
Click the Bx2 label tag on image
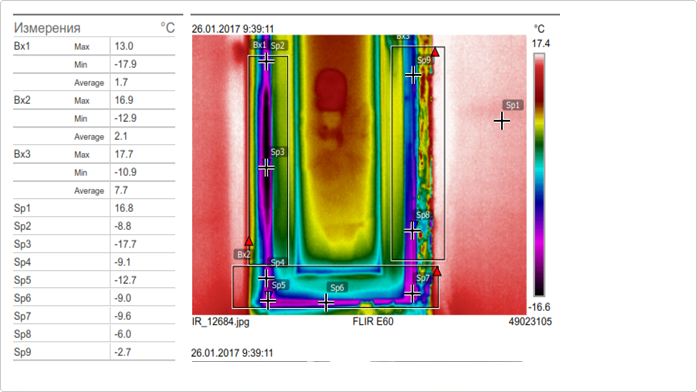click(x=243, y=254)
